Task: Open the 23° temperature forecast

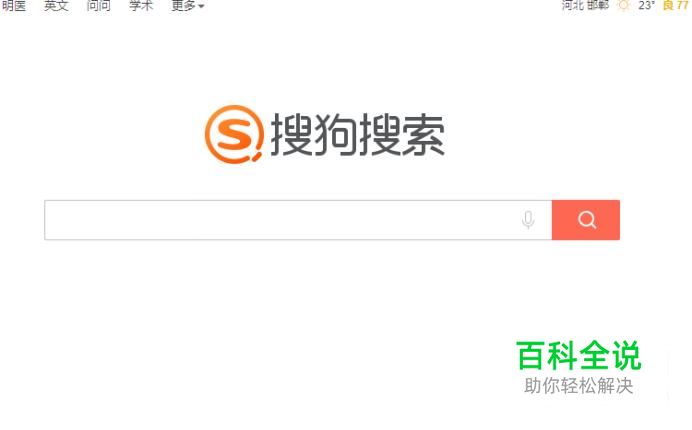Action: [647, 5]
